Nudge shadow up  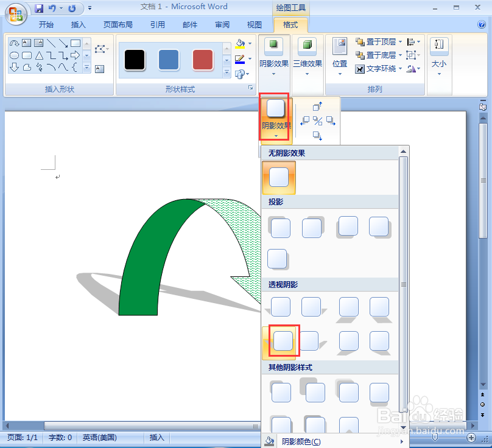click(317, 107)
